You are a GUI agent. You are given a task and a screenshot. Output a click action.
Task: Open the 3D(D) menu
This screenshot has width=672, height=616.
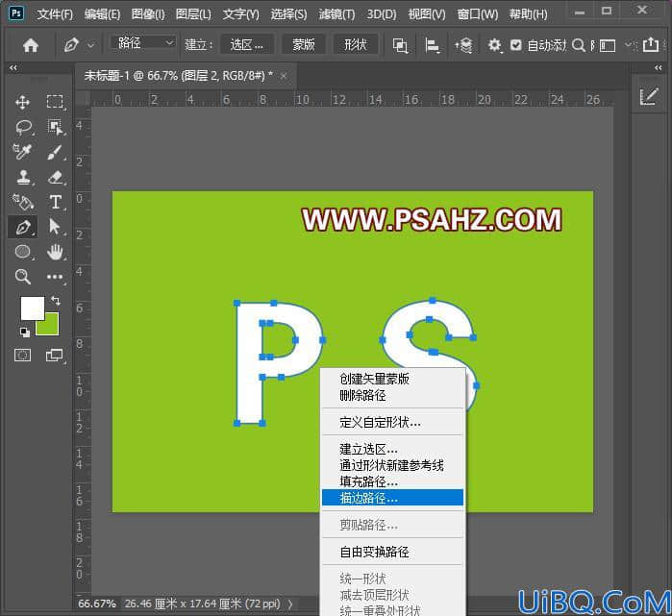tap(382, 14)
